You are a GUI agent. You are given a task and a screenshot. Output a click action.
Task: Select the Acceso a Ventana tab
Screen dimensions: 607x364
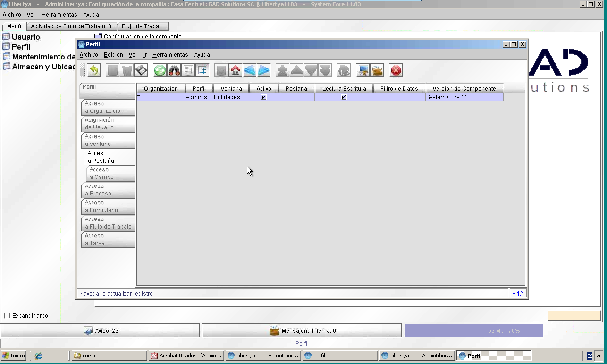click(108, 140)
